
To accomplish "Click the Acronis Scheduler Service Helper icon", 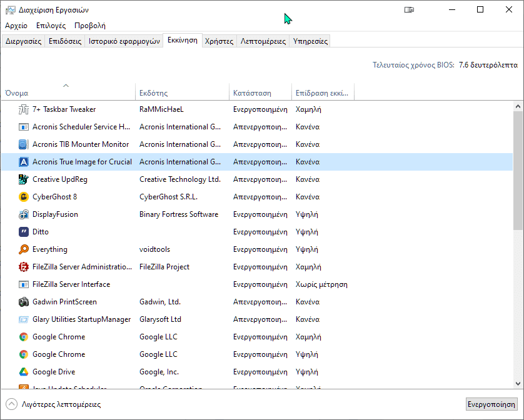I will coord(23,127).
